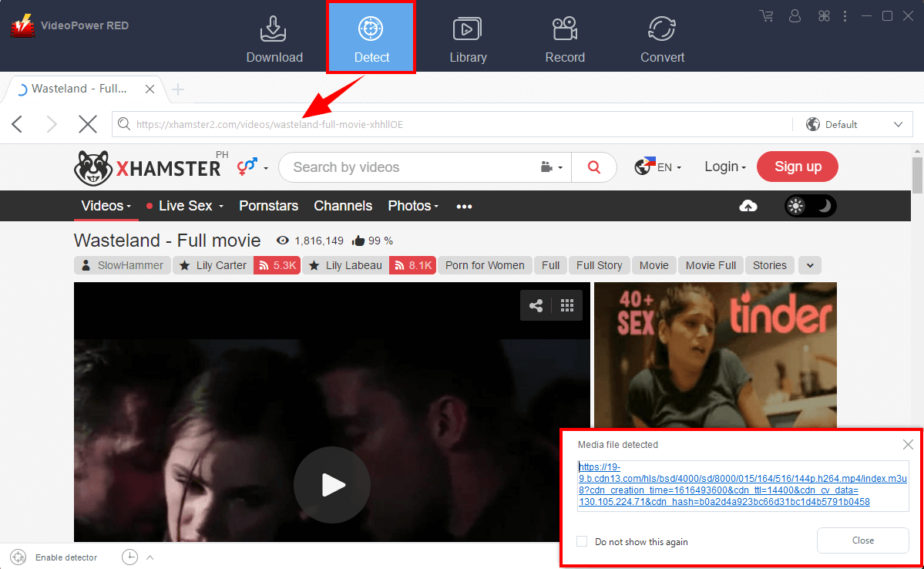Click the Close button in the popup
The image size is (924, 569).
[x=862, y=540]
